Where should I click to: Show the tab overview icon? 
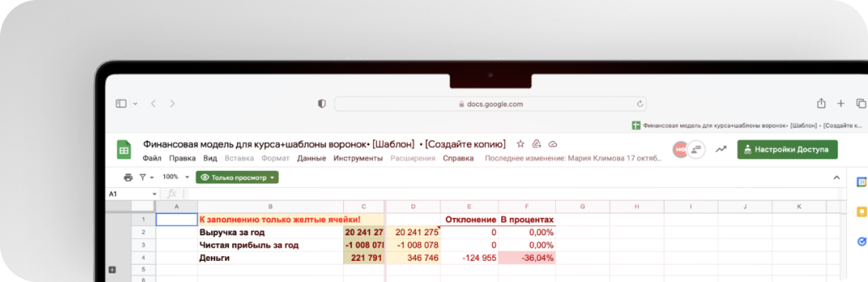861,103
